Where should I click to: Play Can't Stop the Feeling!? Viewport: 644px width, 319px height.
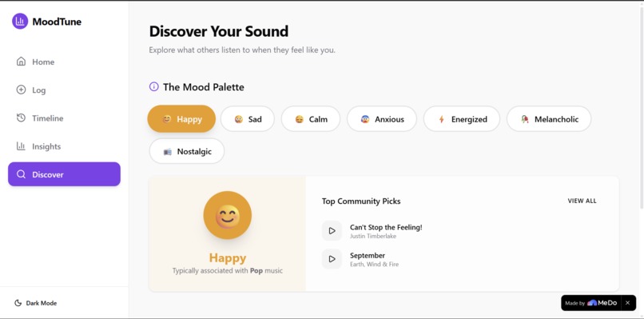(332, 231)
